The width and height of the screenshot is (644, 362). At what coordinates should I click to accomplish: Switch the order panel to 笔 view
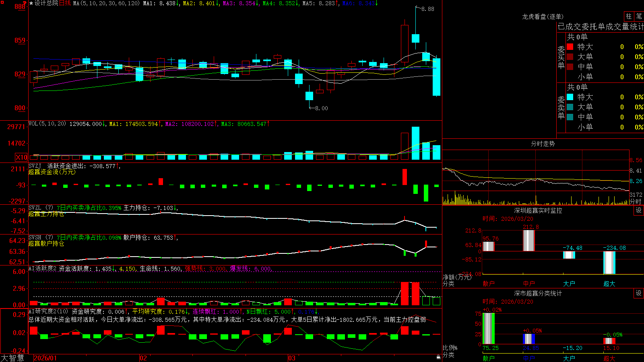[639, 16]
